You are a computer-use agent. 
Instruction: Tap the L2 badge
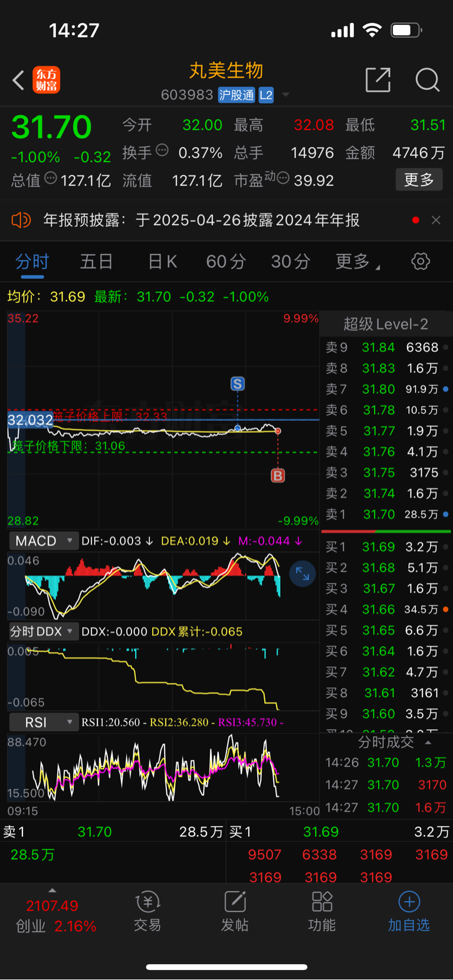[266, 95]
